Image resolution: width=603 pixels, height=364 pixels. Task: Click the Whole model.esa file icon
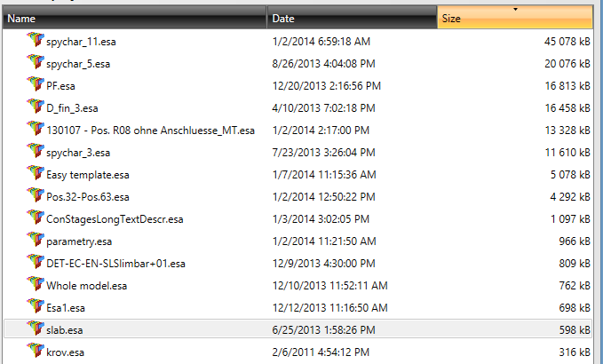(x=36, y=284)
